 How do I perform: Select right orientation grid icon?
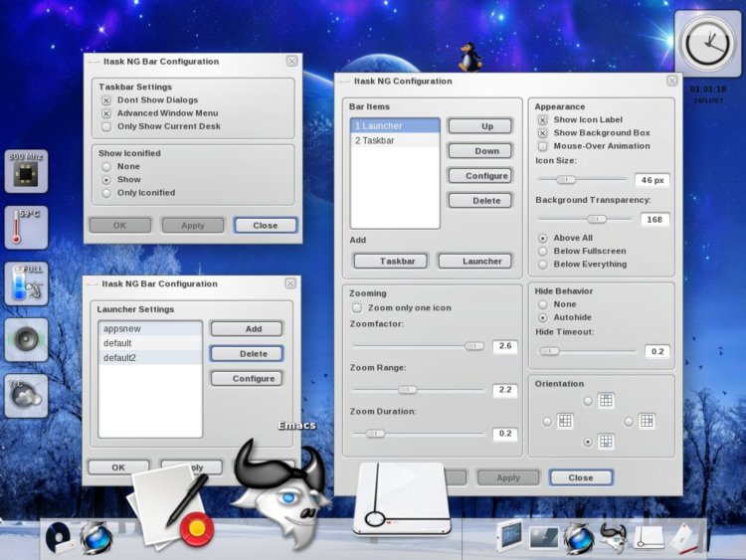(x=647, y=421)
